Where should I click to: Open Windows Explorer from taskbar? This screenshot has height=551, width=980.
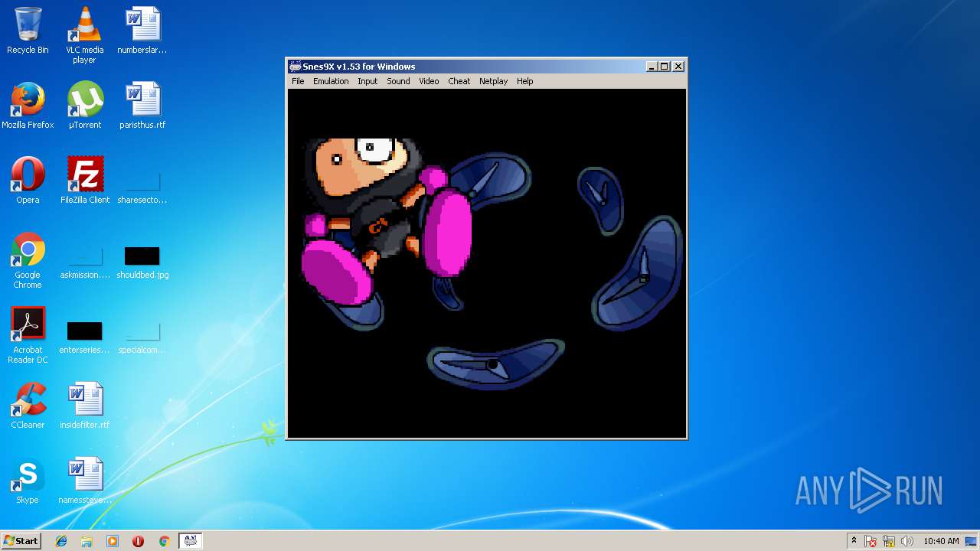(87, 541)
